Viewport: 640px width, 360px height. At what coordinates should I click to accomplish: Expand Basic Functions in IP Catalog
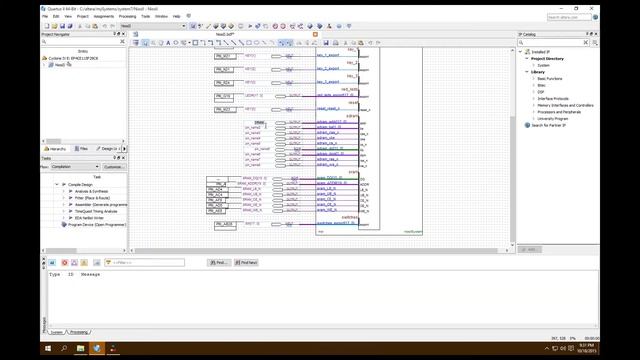point(533,78)
